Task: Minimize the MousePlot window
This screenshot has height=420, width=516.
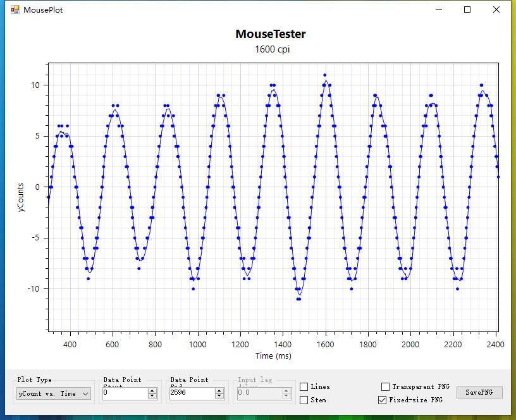Action: [x=439, y=9]
